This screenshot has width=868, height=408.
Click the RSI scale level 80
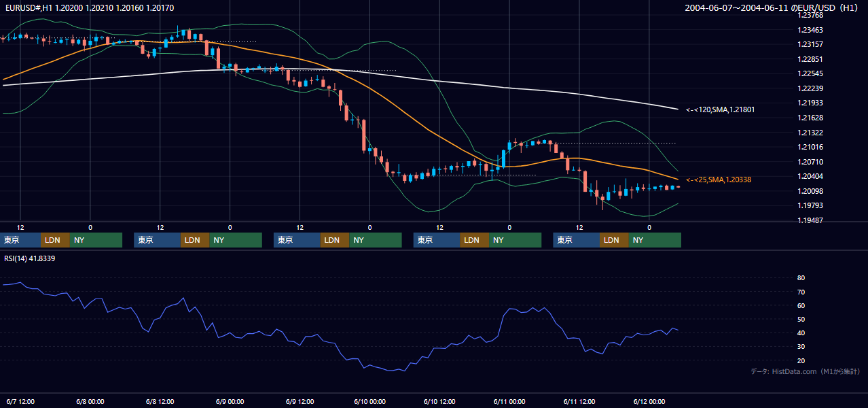pos(801,278)
